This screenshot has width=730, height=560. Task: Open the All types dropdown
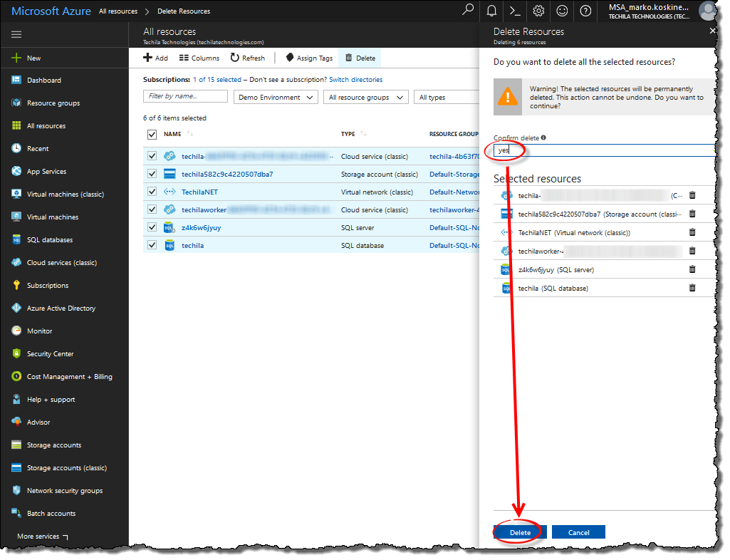click(447, 98)
